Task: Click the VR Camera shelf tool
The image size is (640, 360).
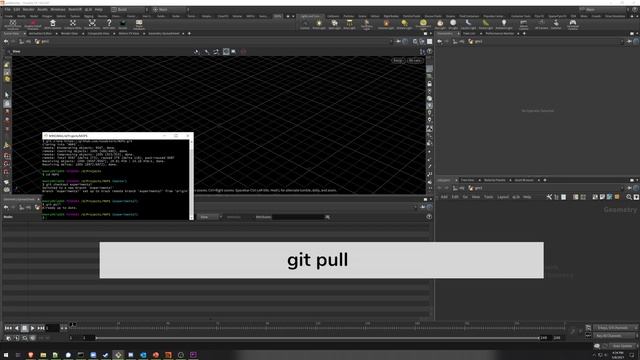Action: click(541, 24)
